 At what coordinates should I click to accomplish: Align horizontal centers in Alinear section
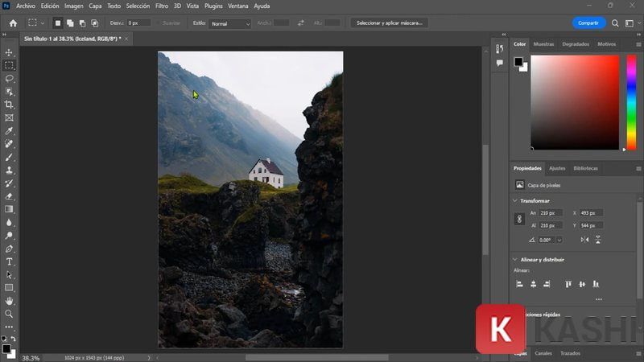[533, 284]
